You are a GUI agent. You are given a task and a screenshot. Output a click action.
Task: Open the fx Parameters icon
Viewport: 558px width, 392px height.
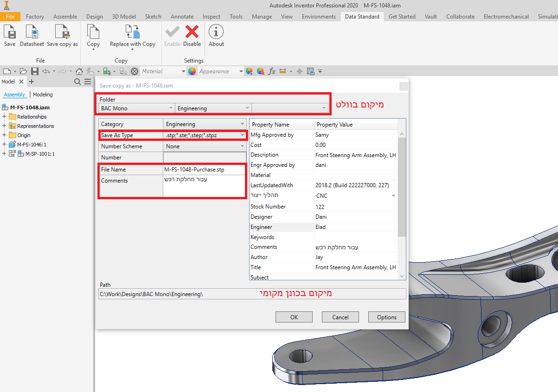tap(272, 71)
